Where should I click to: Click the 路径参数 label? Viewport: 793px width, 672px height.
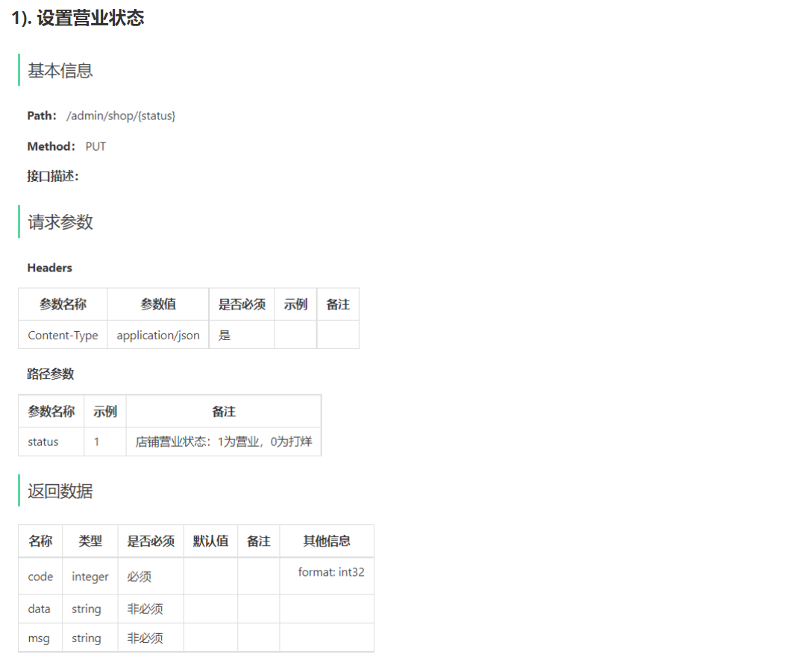point(50,374)
